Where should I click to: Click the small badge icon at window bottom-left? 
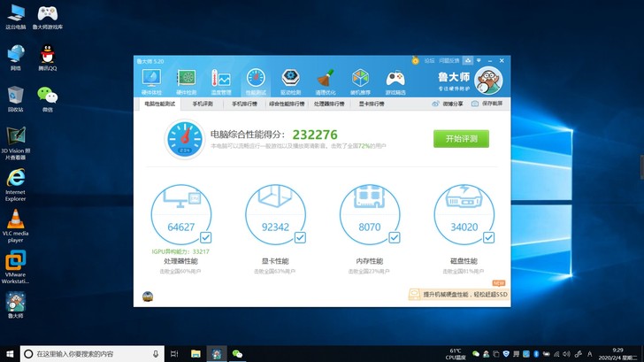148,297
